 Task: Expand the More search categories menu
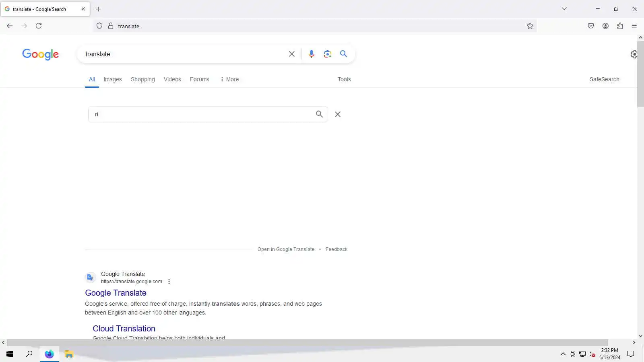point(229,79)
